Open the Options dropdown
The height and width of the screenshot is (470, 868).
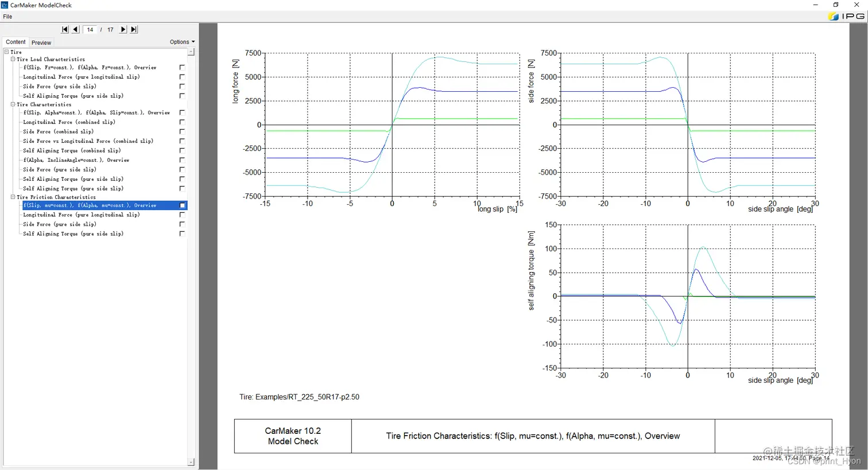tap(182, 42)
